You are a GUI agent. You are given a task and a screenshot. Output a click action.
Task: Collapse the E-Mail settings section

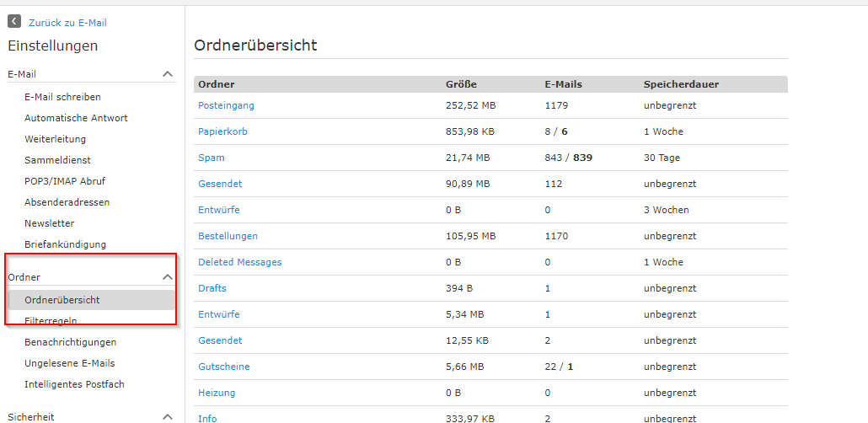point(168,74)
